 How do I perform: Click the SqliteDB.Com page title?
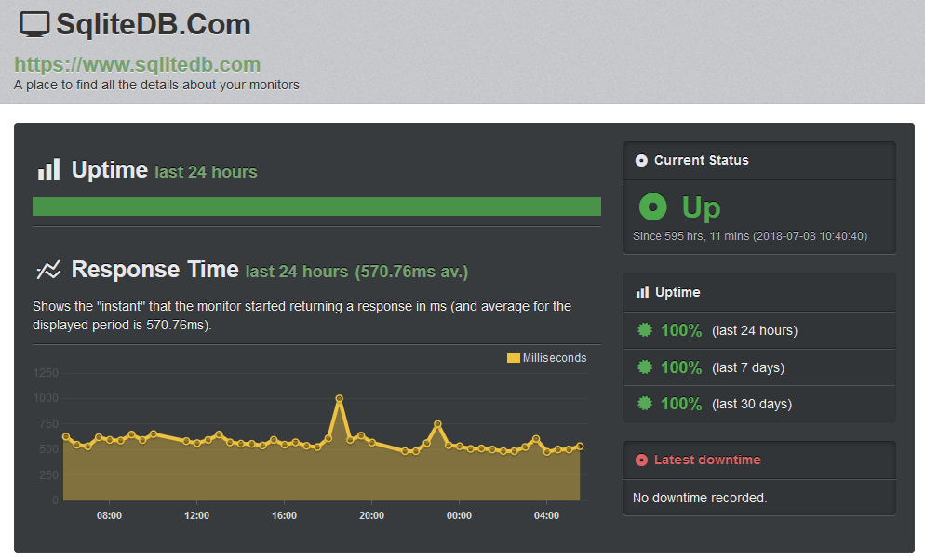click(154, 25)
